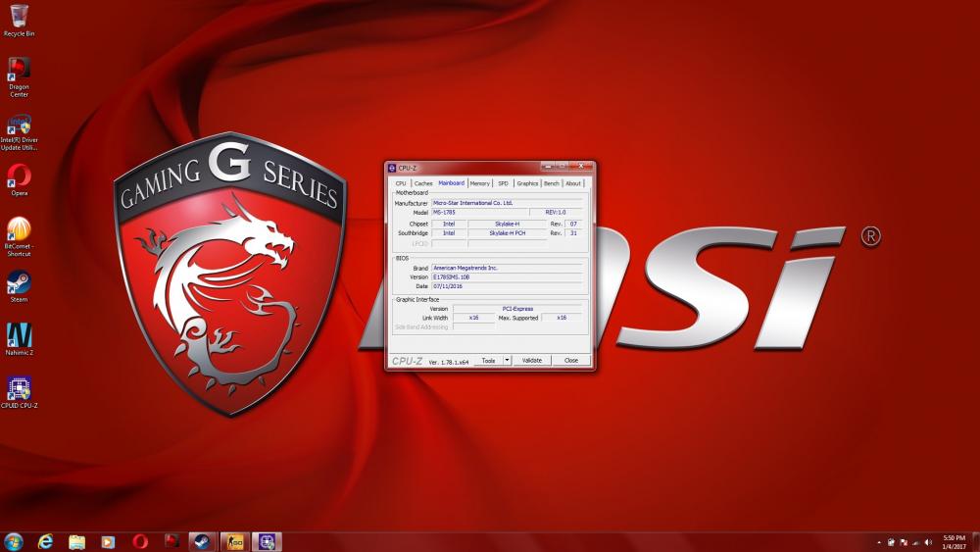This screenshot has width=980, height=552.
Task: Launch Nahimic 2 from the desktop
Action: [19, 335]
